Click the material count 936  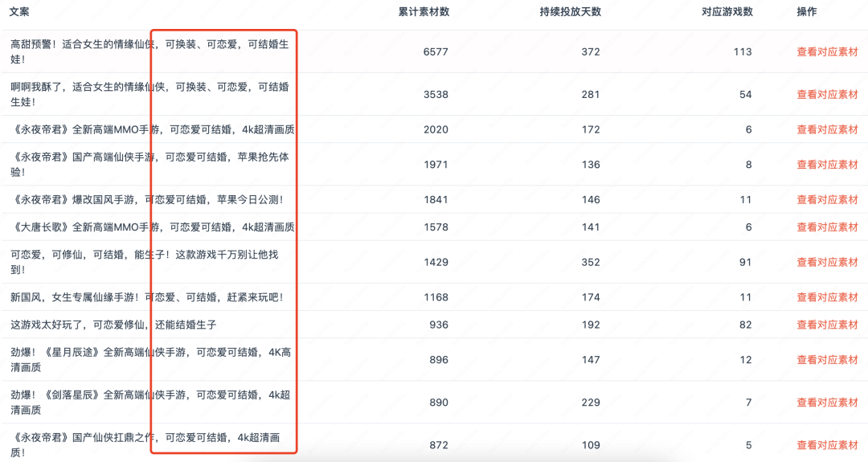439,325
